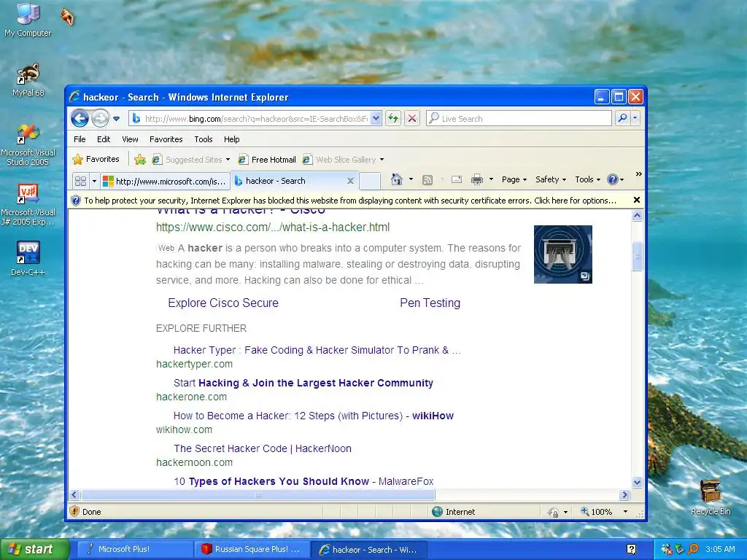Open the tab list dropdown arrow

[94, 181]
